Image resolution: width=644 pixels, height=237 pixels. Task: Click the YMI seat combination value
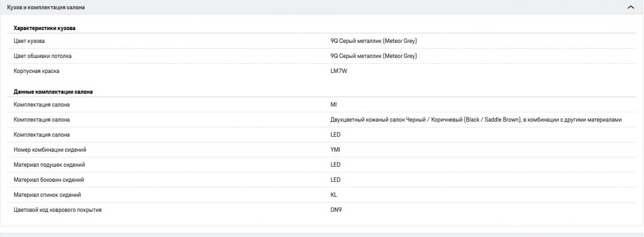[x=335, y=150]
